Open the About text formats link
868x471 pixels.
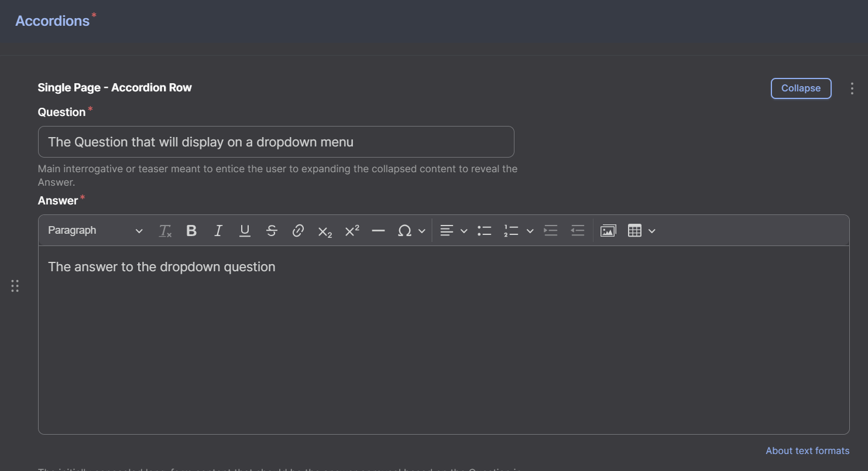coord(808,451)
